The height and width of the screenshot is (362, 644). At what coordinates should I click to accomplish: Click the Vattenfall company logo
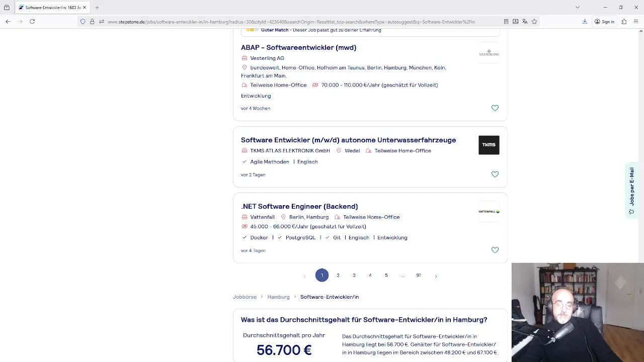click(x=489, y=212)
